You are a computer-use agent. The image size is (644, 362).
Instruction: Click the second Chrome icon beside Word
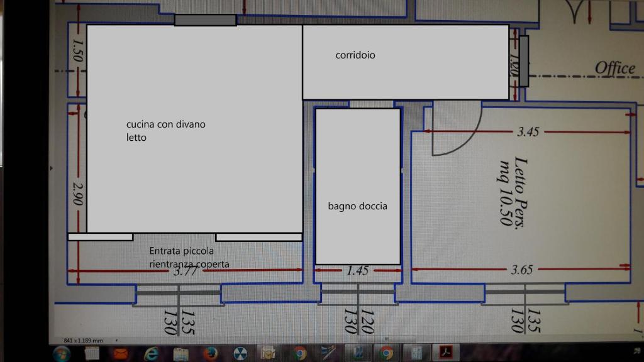(x=386, y=353)
